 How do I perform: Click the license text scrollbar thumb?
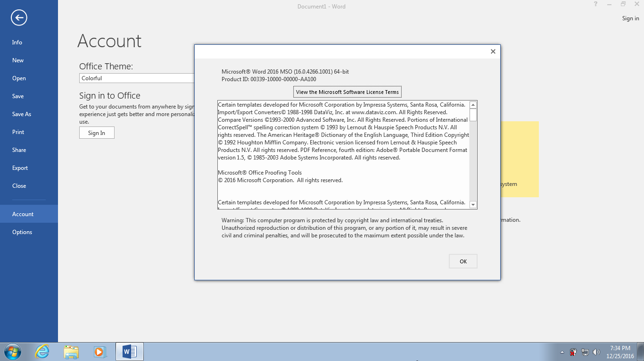pyautogui.click(x=473, y=115)
